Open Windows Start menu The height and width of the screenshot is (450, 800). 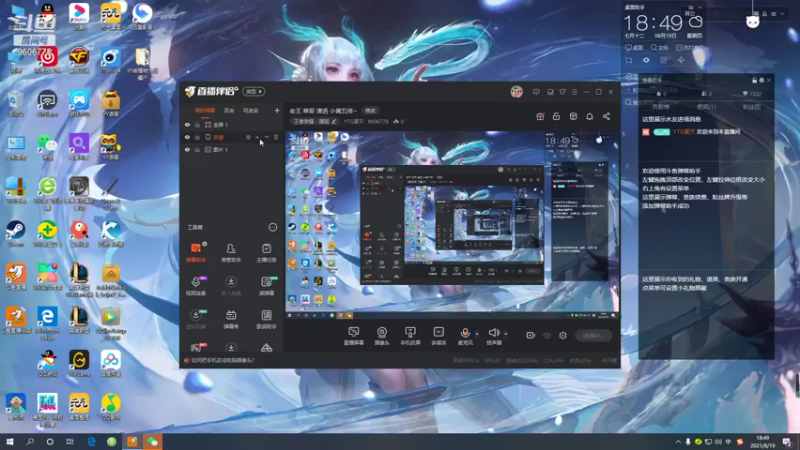click(x=10, y=441)
